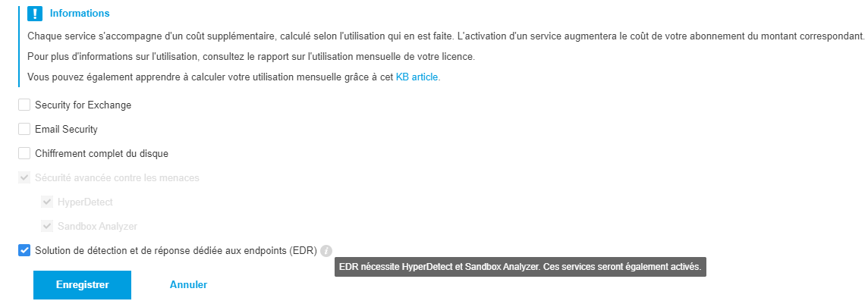Tick the Email Security checkbox
Image resolution: width=868 pixels, height=301 pixels.
coord(24,129)
